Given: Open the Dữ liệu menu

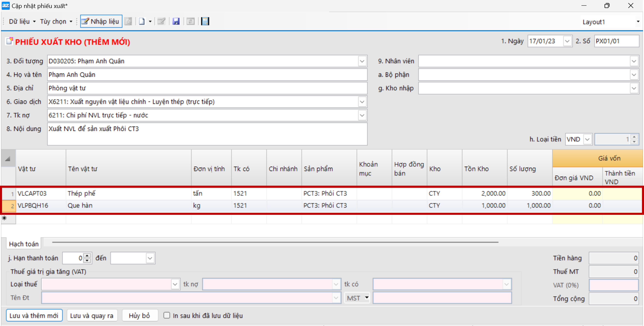Looking at the screenshot, I should tap(22, 21).
